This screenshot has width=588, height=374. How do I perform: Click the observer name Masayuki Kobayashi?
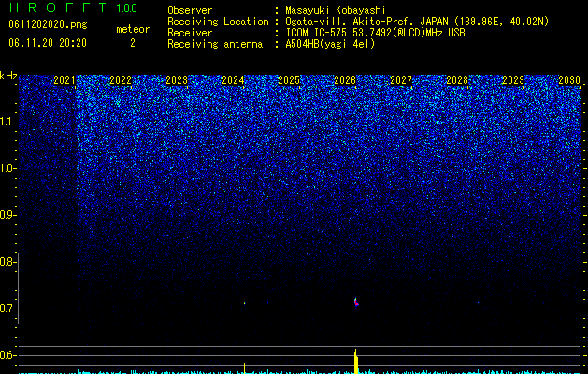tap(336, 10)
